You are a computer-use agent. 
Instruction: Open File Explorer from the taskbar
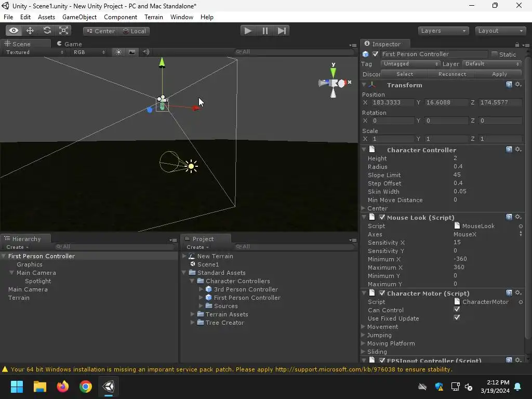[39, 387]
